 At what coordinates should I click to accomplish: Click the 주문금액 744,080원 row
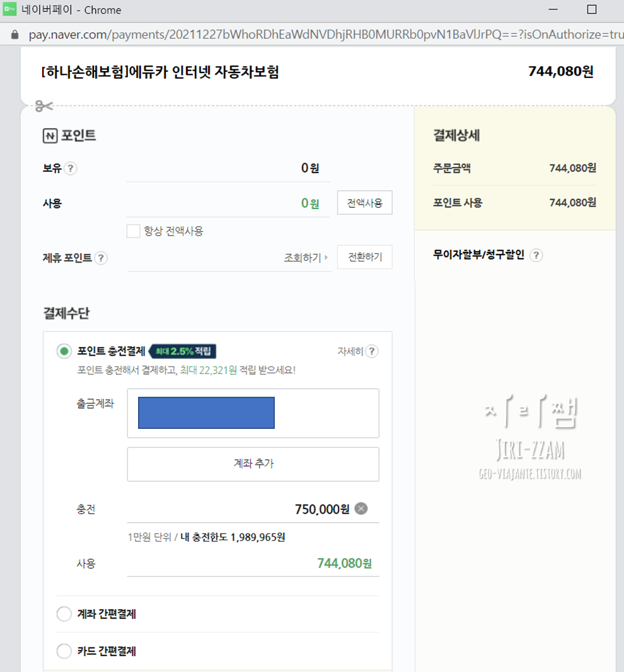pyautogui.click(x=514, y=168)
